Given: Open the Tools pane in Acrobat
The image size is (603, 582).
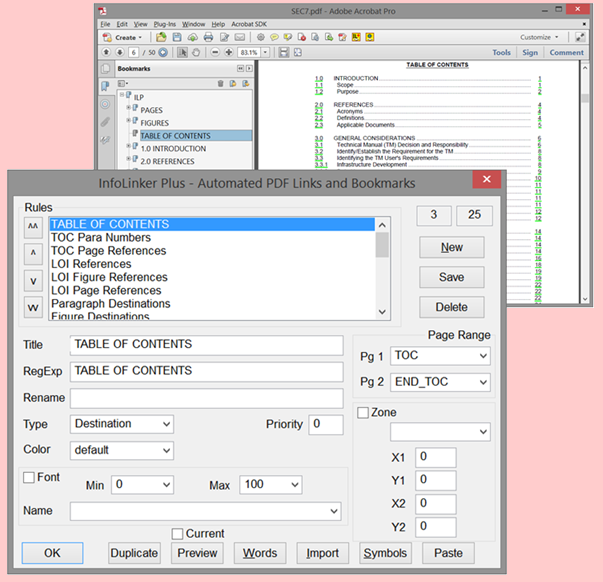Looking at the screenshot, I should tap(501, 52).
